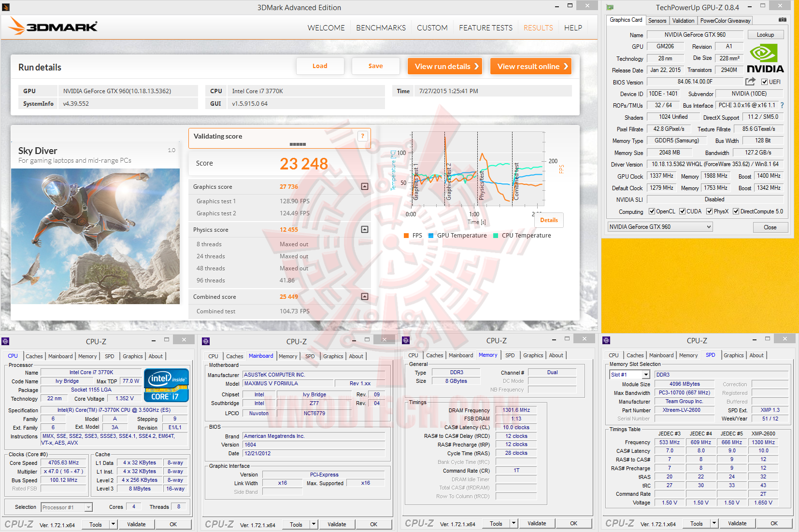Open Tools dropdown arrow in CPU-Z CPU window

click(x=113, y=524)
